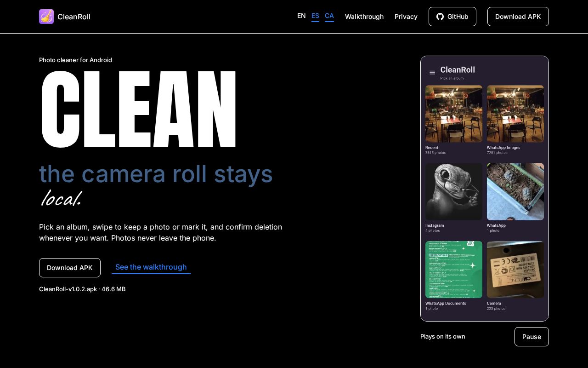Switch language to EN
Viewport: 588px width, 368px height.
click(x=301, y=16)
